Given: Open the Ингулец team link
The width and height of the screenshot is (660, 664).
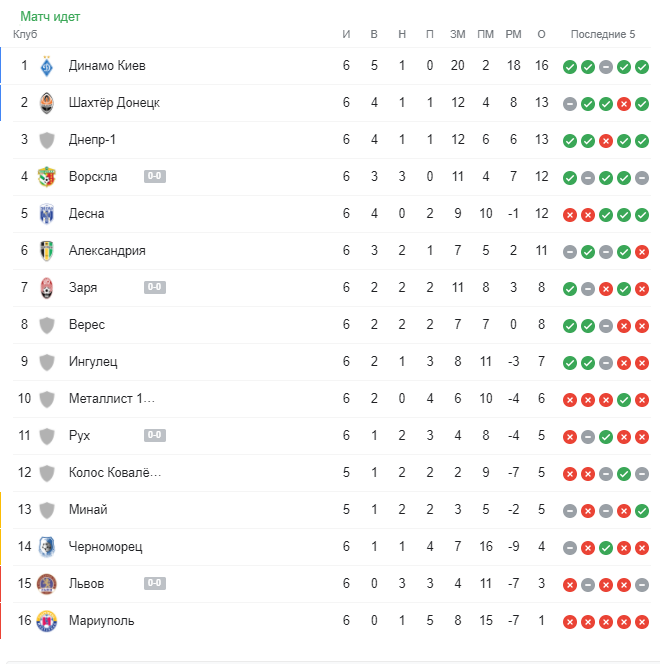Looking at the screenshot, I should pos(93,362).
